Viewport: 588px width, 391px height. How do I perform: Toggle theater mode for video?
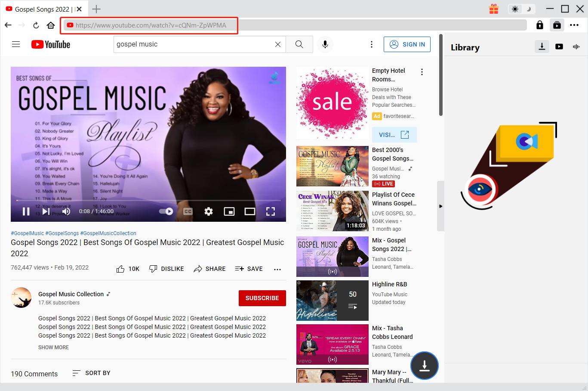point(250,211)
